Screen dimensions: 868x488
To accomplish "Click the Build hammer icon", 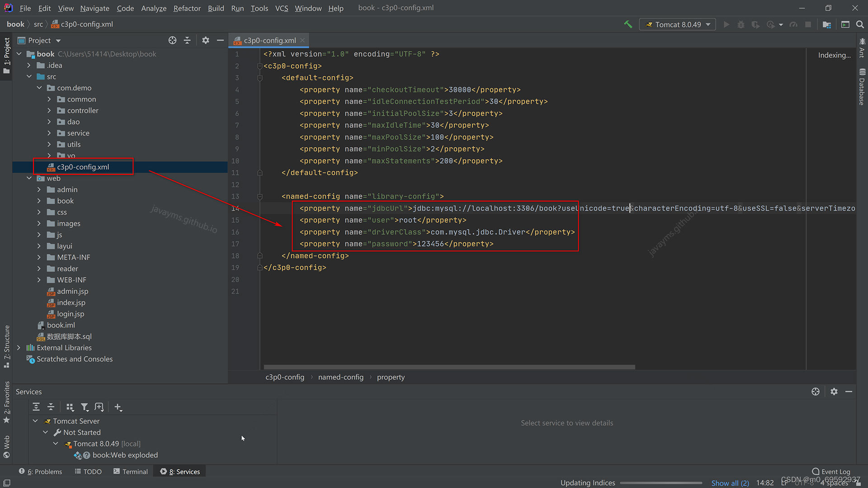I will tap(628, 24).
